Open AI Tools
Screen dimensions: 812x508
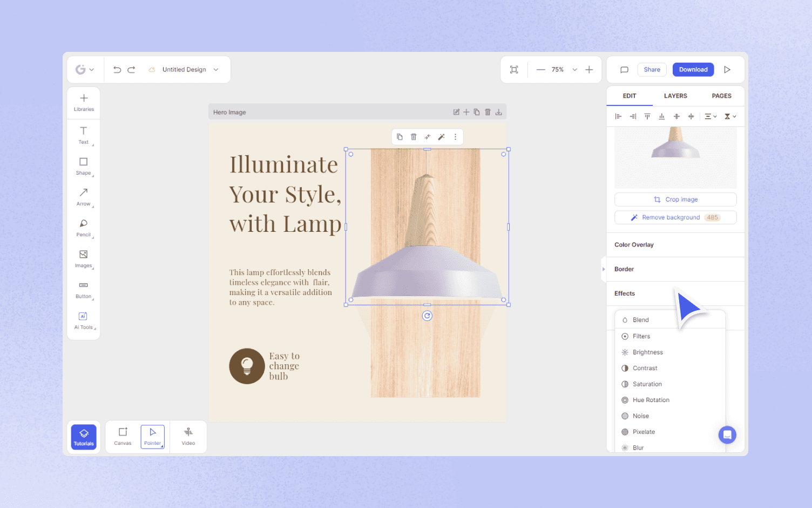[84, 320]
